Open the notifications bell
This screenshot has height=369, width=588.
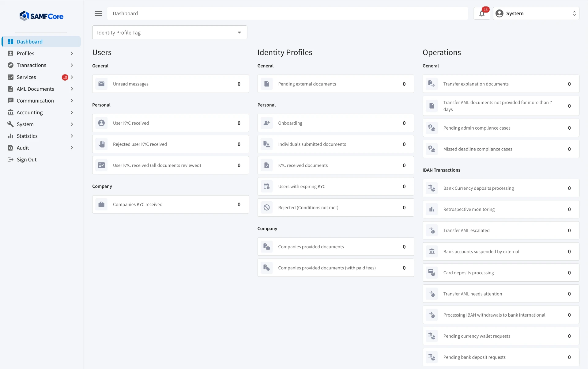[482, 13]
